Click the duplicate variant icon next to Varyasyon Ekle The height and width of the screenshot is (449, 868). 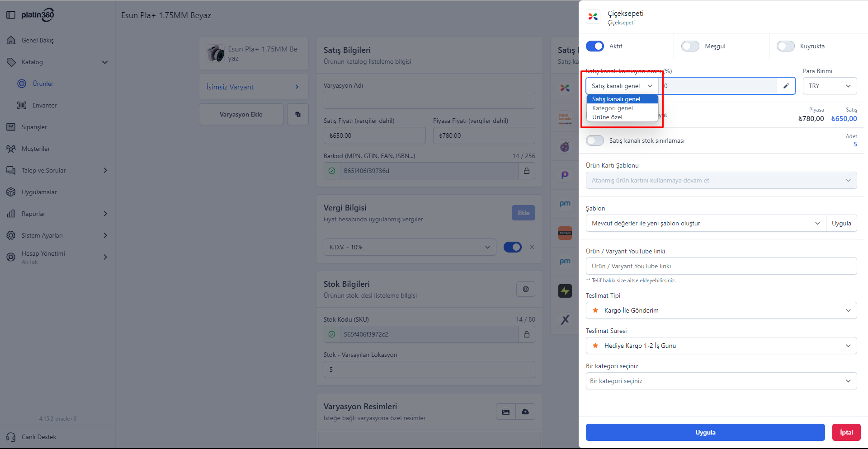pyautogui.click(x=298, y=114)
